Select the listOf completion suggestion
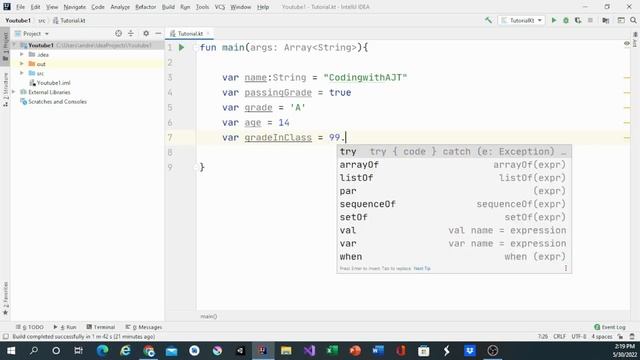Screen dimensions: 640x360 (x=454, y=178)
